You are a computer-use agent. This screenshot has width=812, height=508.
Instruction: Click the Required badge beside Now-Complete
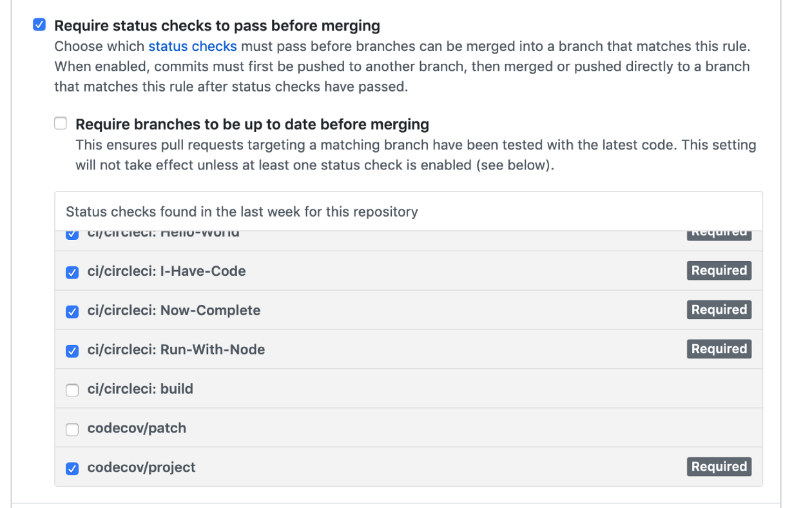719,309
